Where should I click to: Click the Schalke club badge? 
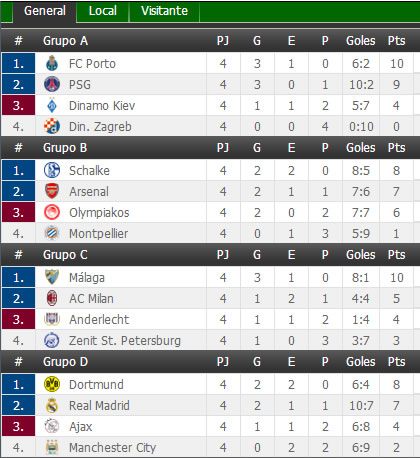(x=52, y=170)
